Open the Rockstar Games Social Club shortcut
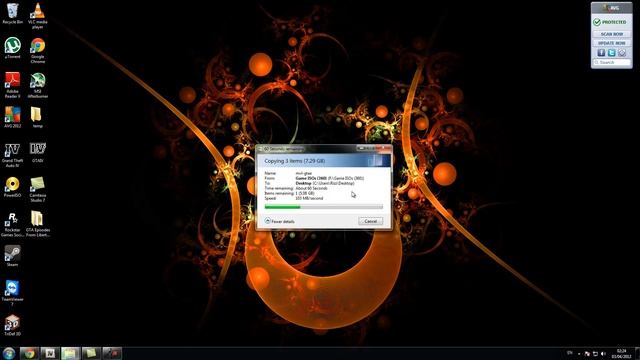This screenshot has width=640, height=360. click(x=13, y=224)
